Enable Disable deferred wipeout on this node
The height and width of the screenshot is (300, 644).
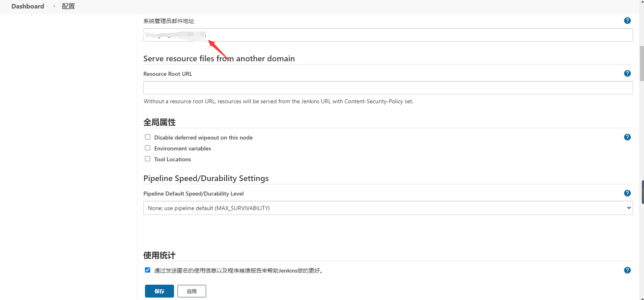pos(147,137)
